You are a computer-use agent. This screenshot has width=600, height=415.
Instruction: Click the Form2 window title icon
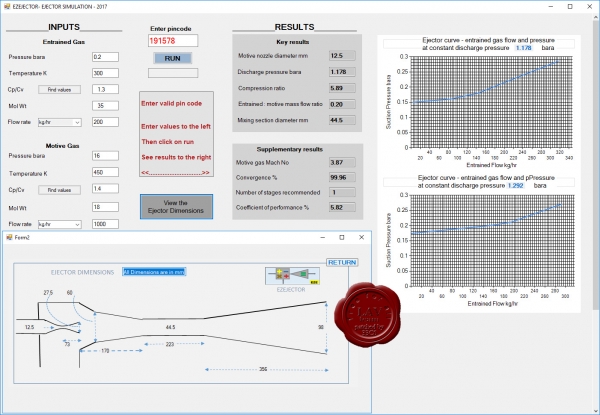(x=9, y=238)
